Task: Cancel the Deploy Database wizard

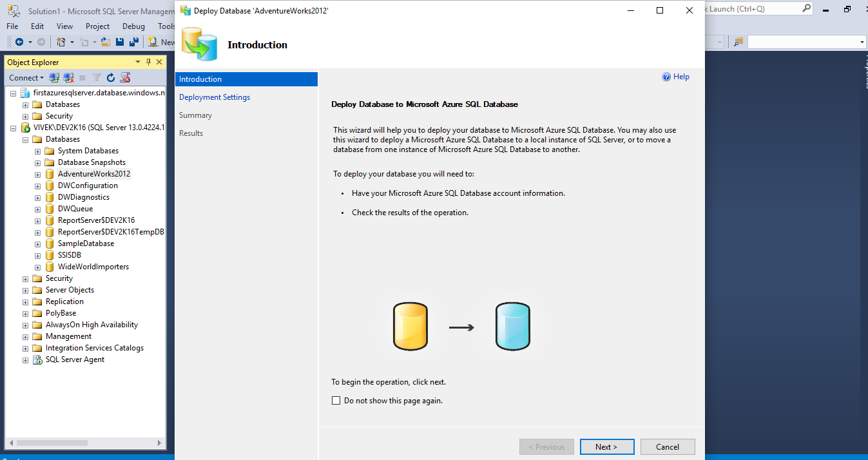Action: coord(668,447)
